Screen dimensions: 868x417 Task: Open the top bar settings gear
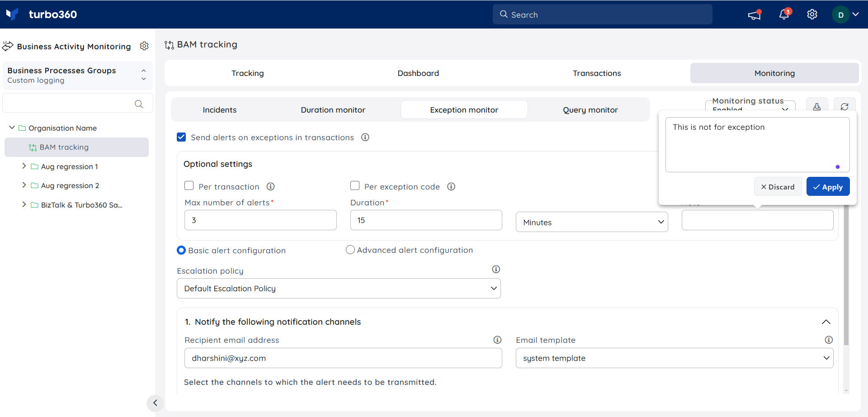click(812, 14)
